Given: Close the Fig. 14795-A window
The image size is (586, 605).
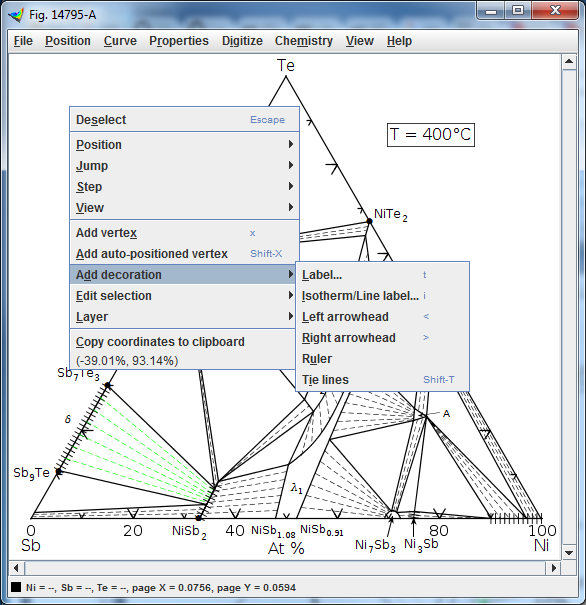Looking at the screenshot, I should tap(555, 10).
